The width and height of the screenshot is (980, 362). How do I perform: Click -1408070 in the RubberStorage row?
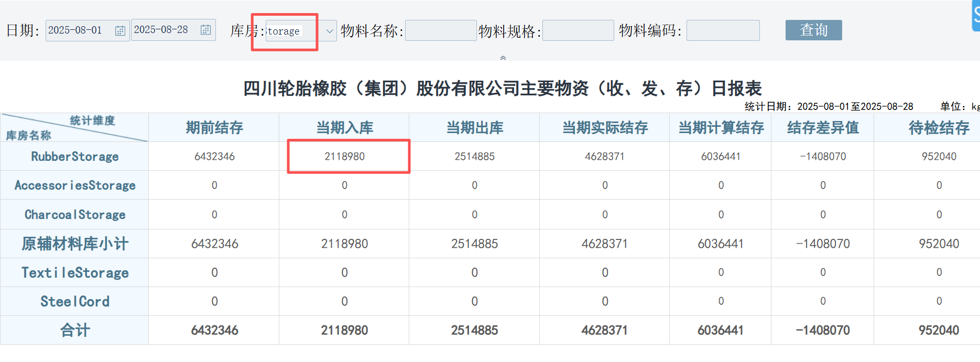[x=823, y=157]
